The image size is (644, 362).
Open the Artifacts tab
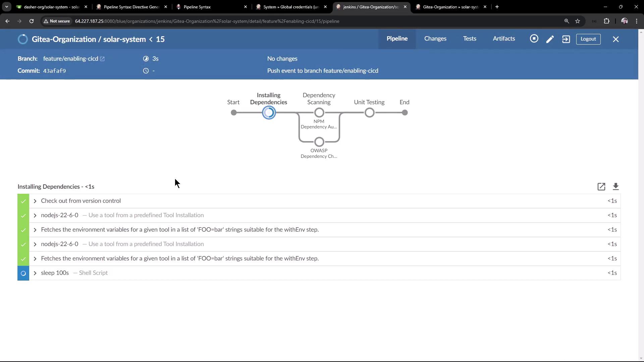click(x=503, y=39)
